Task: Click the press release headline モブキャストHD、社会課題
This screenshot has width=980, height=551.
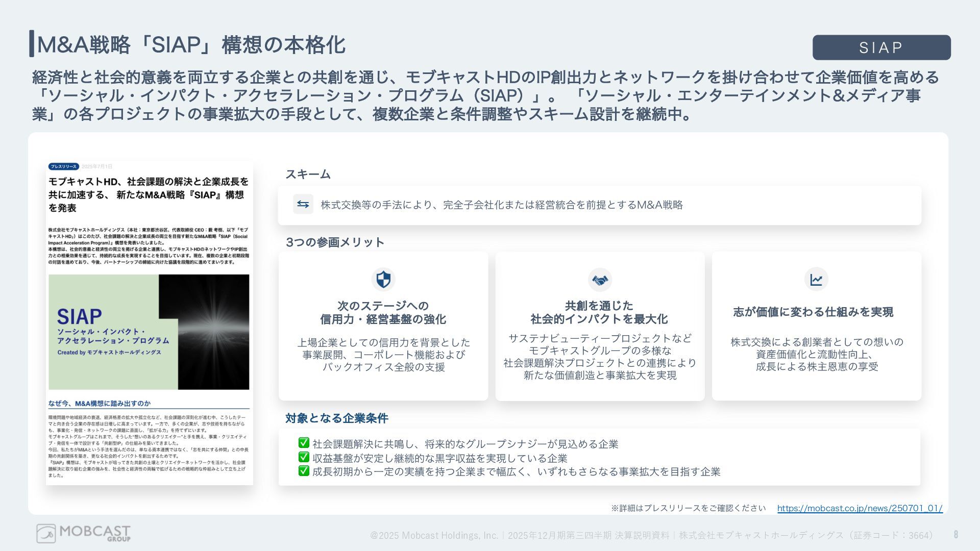Action: pos(149,195)
